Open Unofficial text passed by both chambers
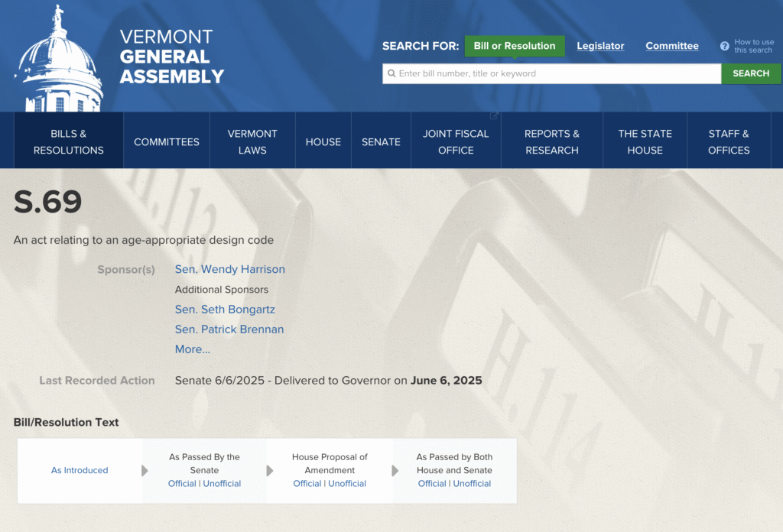 click(x=472, y=484)
